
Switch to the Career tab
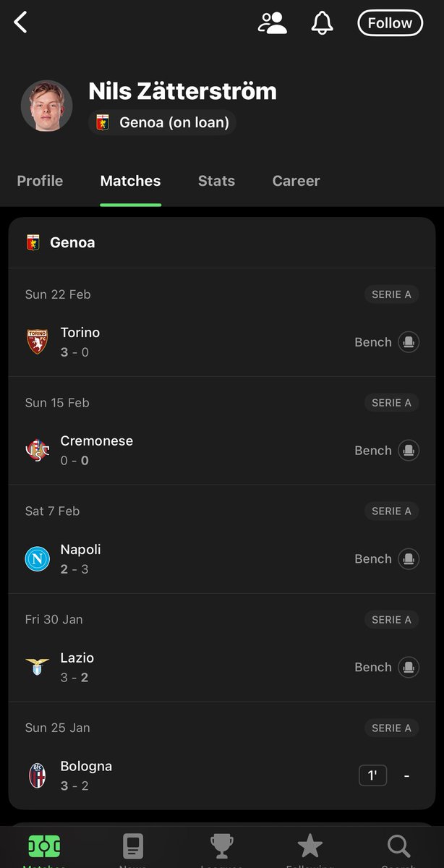pyautogui.click(x=296, y=181)
